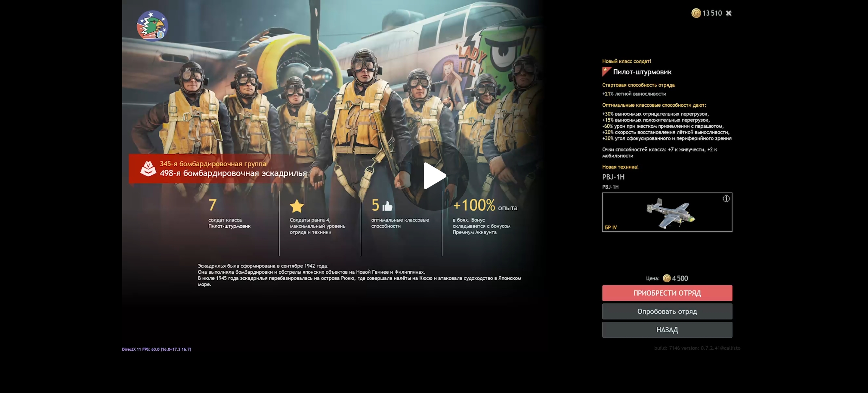868x393 pixels.
Task: Click the gold star rank icon
Action: coord(297,206)
